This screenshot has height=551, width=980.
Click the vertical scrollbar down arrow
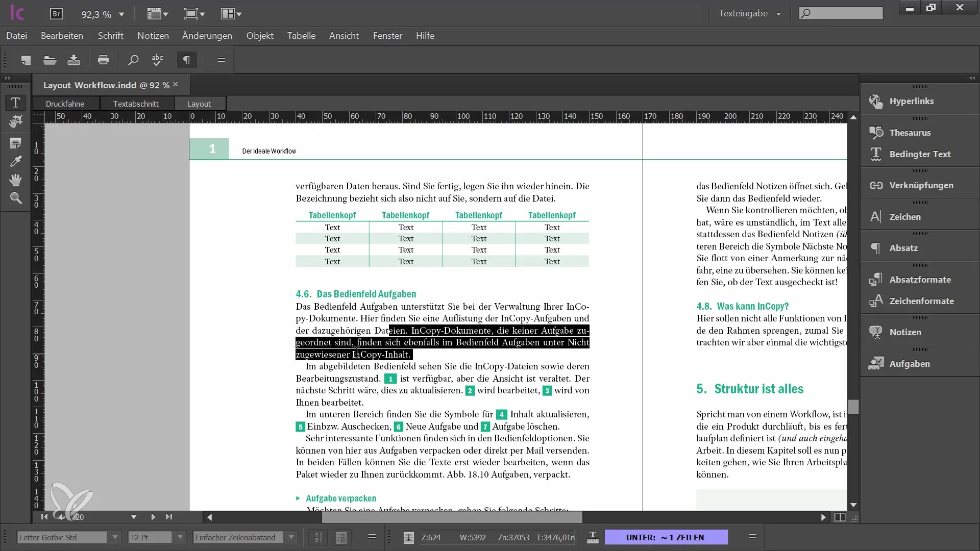(853, 505)
